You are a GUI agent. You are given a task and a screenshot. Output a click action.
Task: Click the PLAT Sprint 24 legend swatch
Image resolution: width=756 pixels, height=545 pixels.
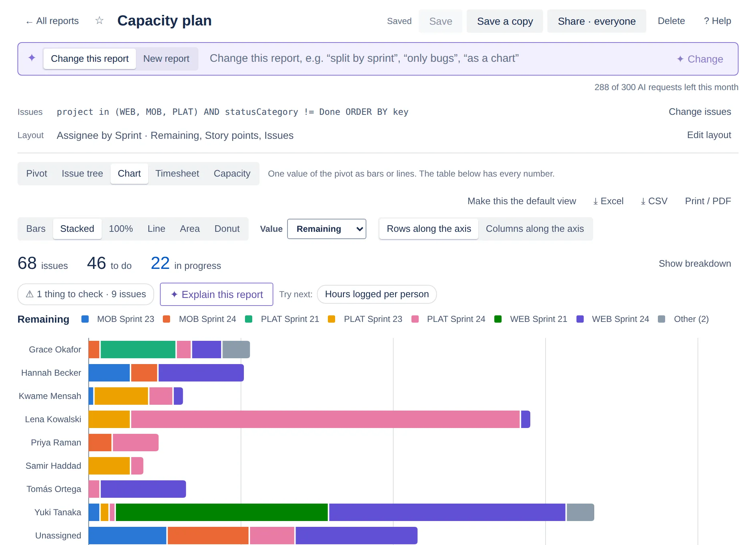pos(415,319)
